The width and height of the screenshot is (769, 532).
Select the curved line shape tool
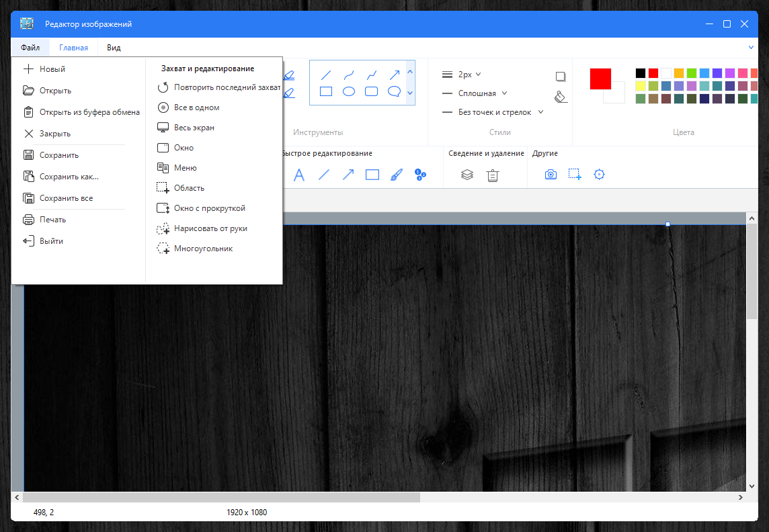click(x=349, y=75)
